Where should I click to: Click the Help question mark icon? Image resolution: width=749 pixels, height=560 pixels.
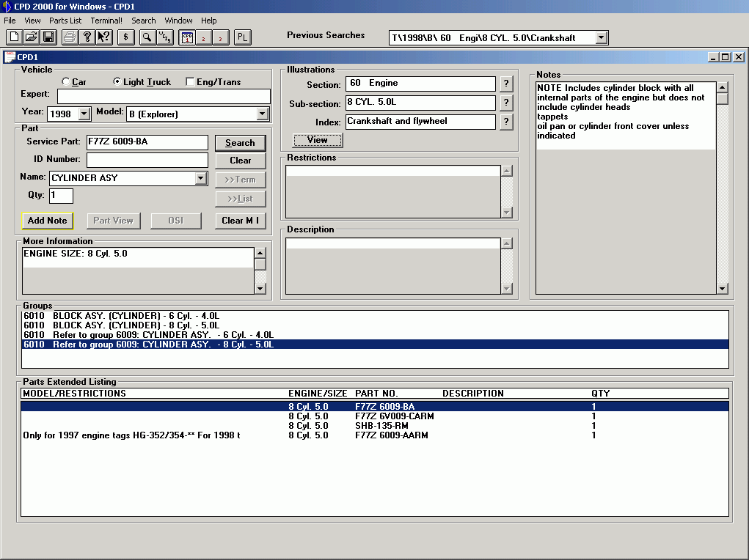(87, 37)
